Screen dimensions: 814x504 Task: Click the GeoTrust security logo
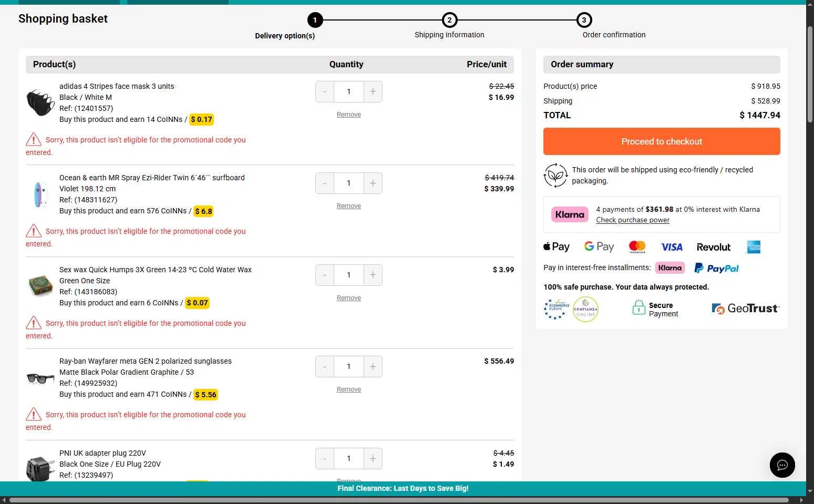[x=746, y=308]
